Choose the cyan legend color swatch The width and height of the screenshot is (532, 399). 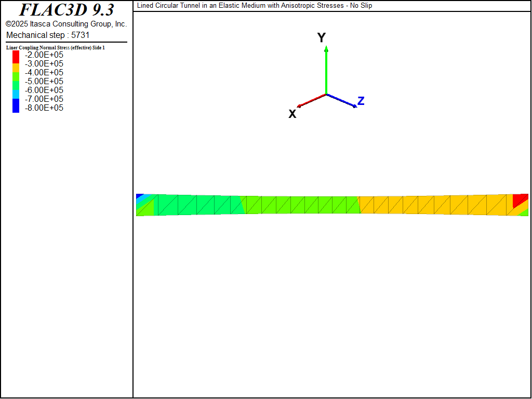pos(16,94)
